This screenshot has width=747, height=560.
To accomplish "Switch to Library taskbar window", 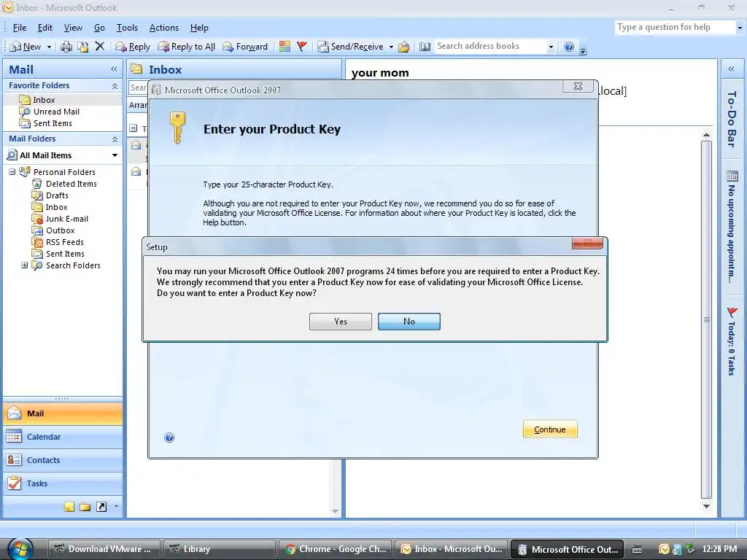I will [x=220, y=549].
